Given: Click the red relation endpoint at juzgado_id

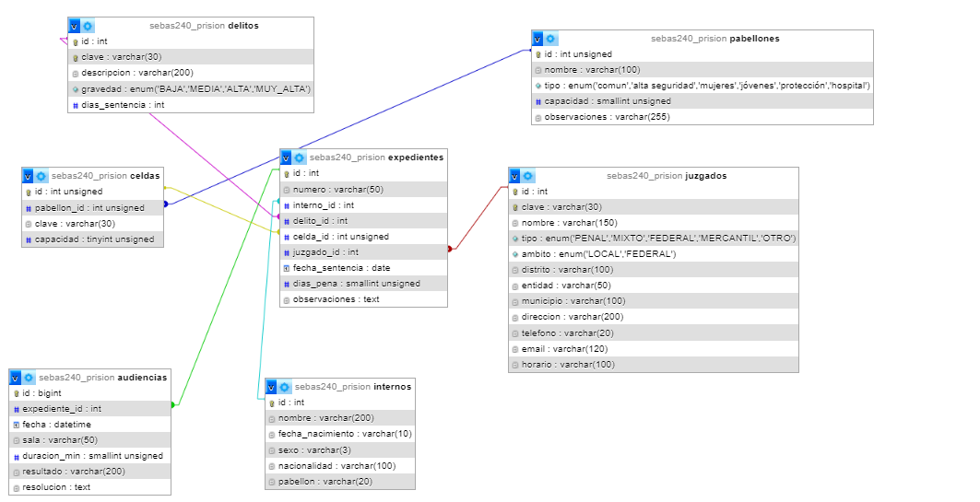Looking at the screenshot, I should point(450,249).
